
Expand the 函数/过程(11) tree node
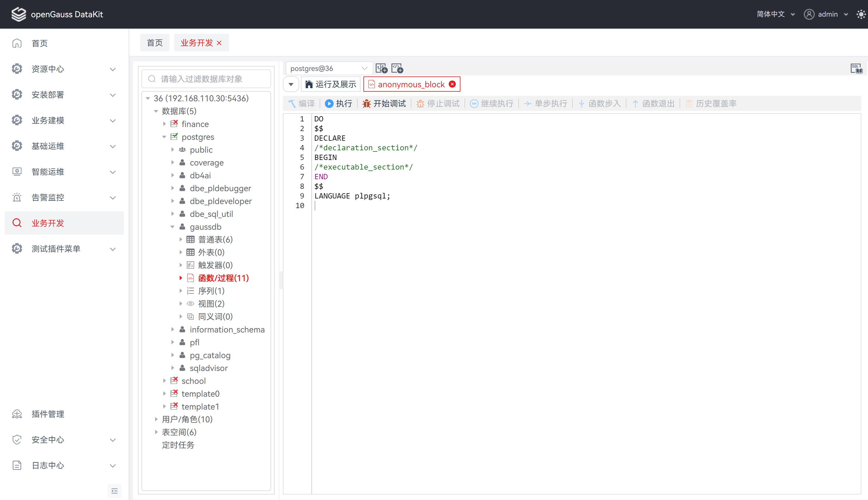pos(181,278)
